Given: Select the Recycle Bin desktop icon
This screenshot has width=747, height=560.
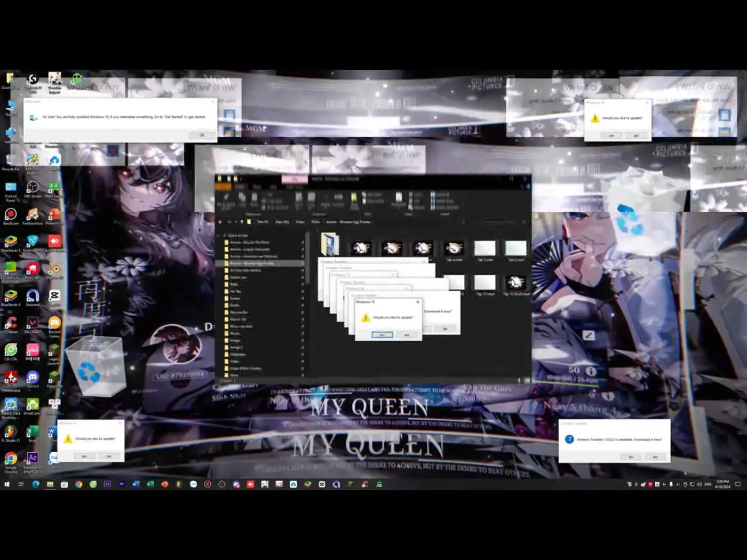Looking at the screenshot, I should pos(11,162).
